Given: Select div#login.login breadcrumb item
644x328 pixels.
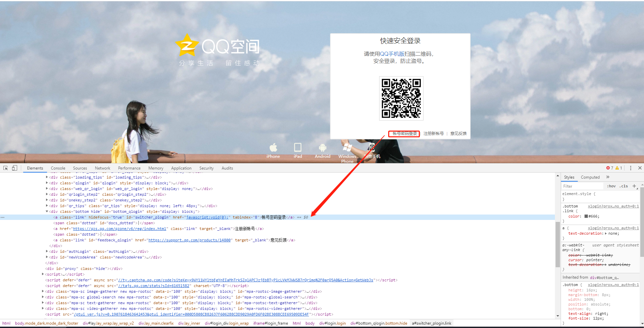Looking at the screenshot, I should click(332, 323).
